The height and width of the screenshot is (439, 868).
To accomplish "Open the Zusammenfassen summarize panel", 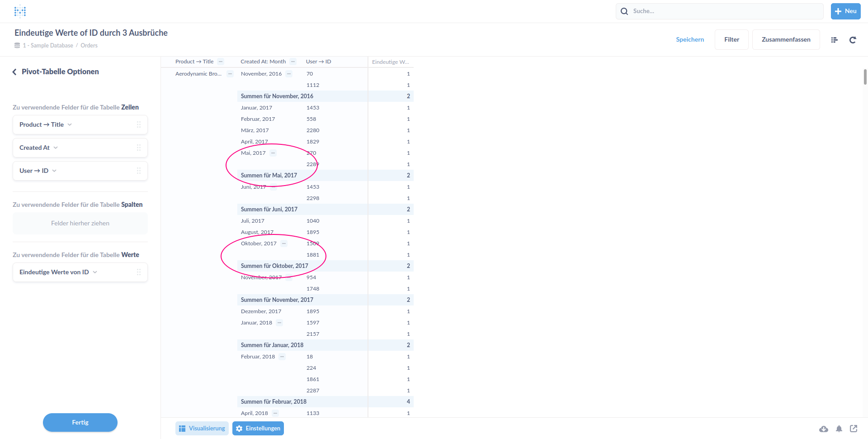I will coord(786,39).
